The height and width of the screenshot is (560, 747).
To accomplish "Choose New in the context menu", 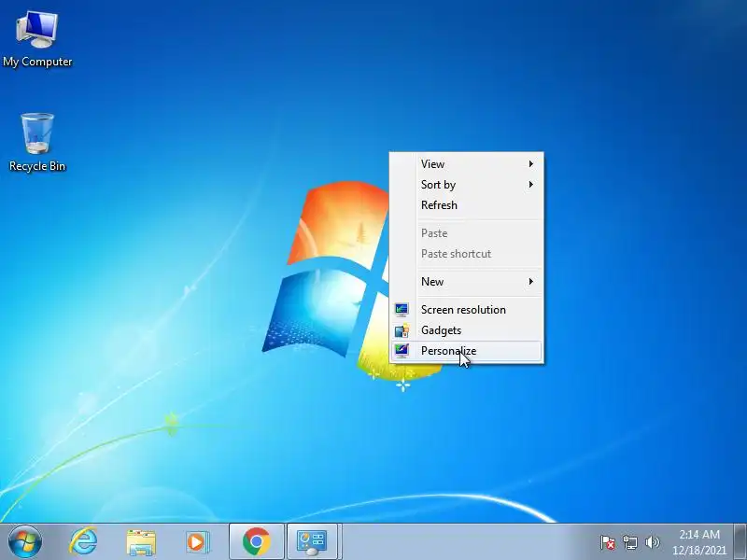I will (x=466, y=282).
